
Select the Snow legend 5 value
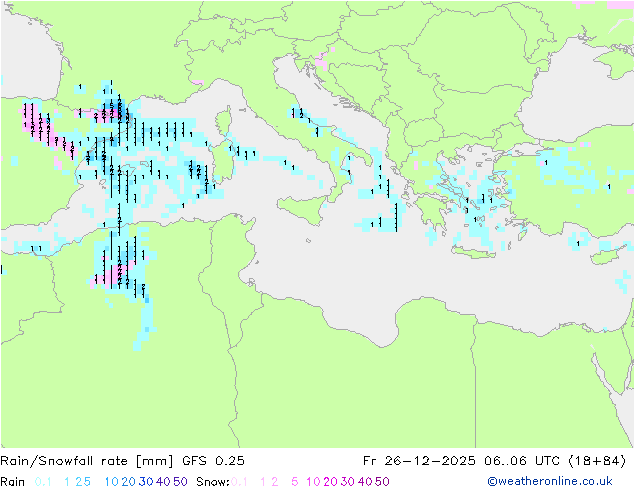tap(295, 482)
